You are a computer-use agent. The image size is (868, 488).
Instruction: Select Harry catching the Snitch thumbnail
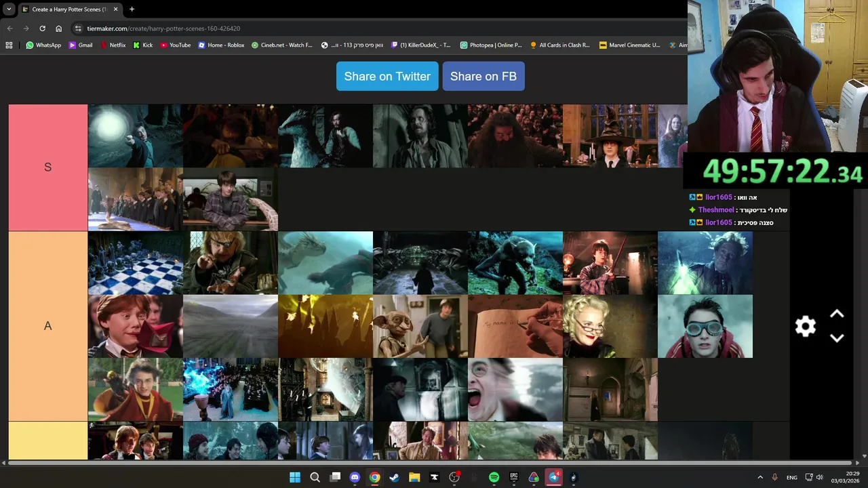click(135, 390)
